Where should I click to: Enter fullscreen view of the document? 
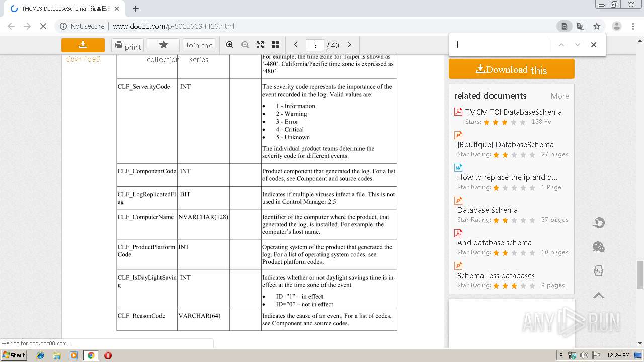point(260,45)
